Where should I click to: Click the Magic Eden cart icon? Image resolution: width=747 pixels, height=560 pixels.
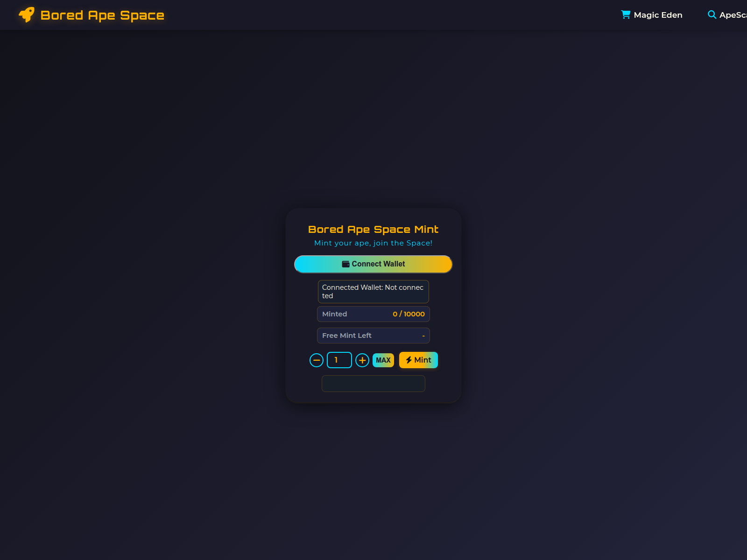[626, 14]
